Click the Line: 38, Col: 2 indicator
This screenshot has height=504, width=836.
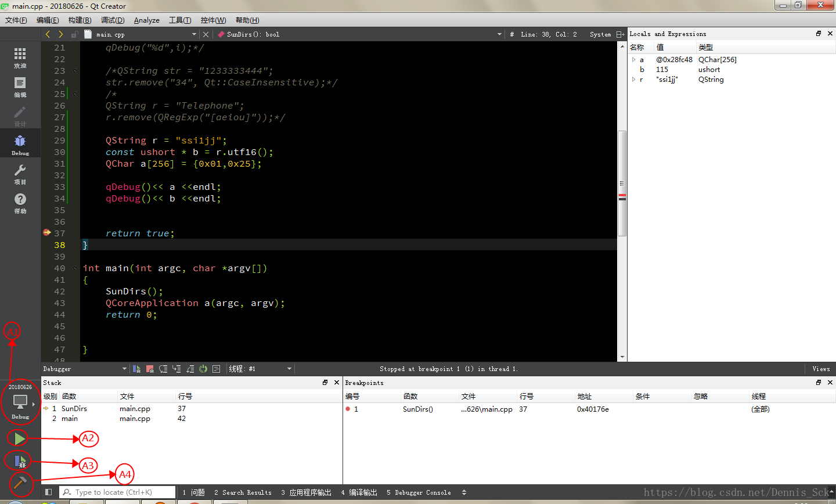pyautogui.click(x=549, y=34)
